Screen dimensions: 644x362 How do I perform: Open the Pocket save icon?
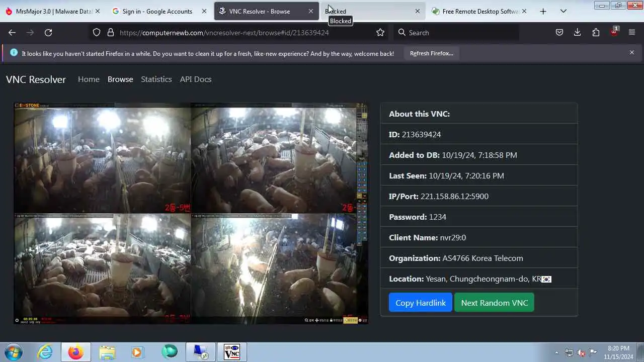click(559, 32)
